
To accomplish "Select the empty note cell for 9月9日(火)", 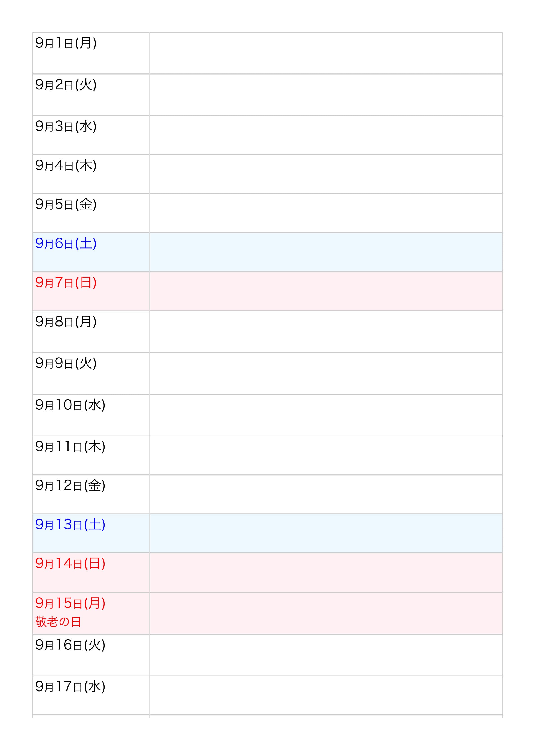I will coord(325,373).
